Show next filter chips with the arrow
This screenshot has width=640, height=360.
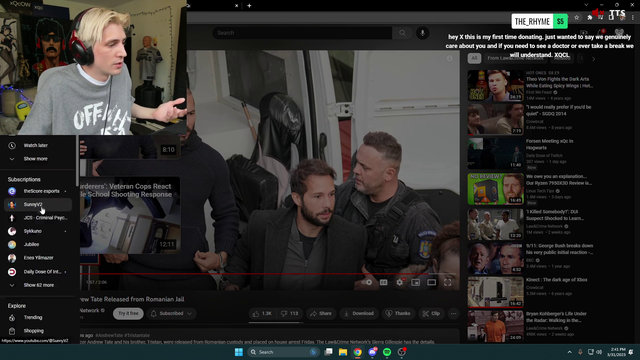593,59
